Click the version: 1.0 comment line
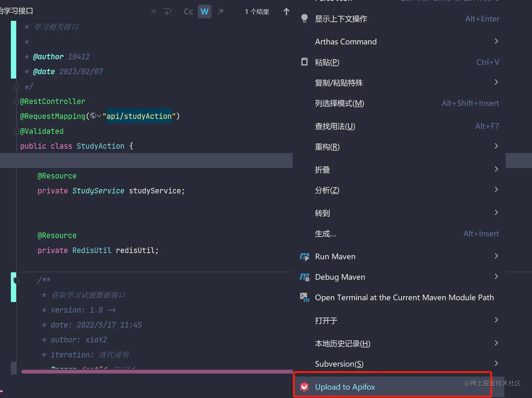Screen dimensions: 532x398 [x=79, y=310]
